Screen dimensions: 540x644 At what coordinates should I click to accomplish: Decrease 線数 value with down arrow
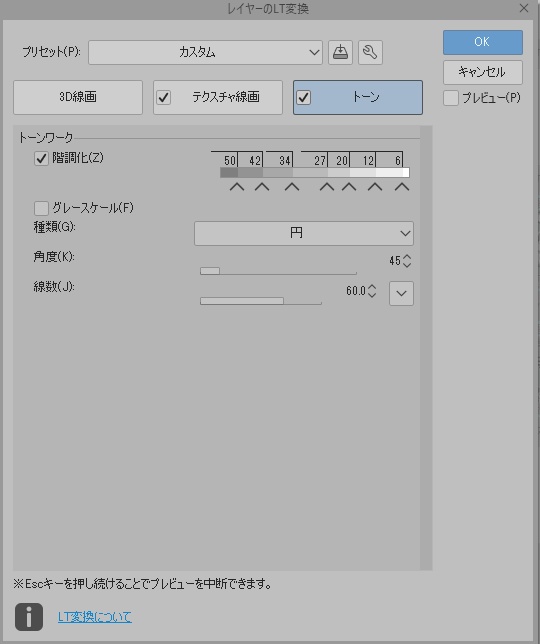372,294
